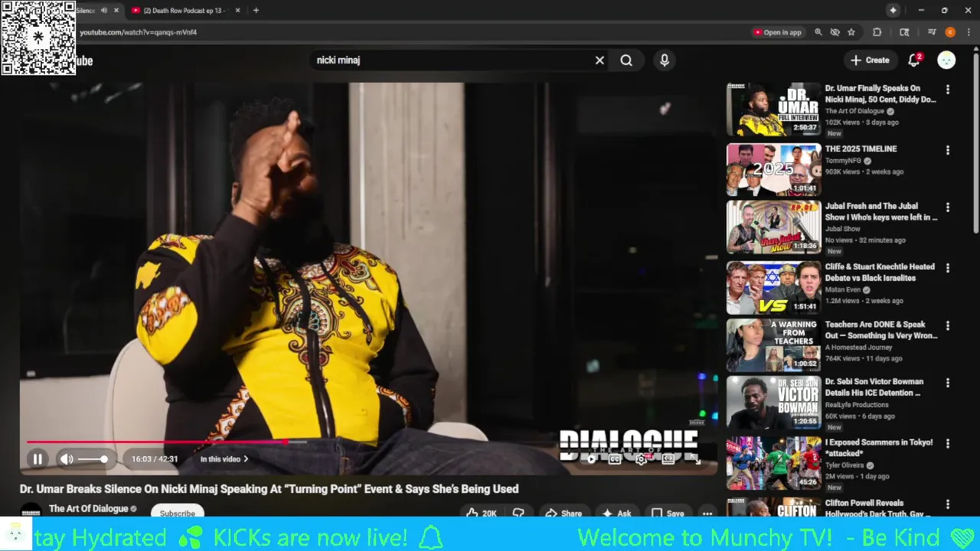The width and height of the screenshot is (980, 551).
Task: Open options for 'I Exposed Scammers in Tokyo' video
Action: click(x=948, y=444)
